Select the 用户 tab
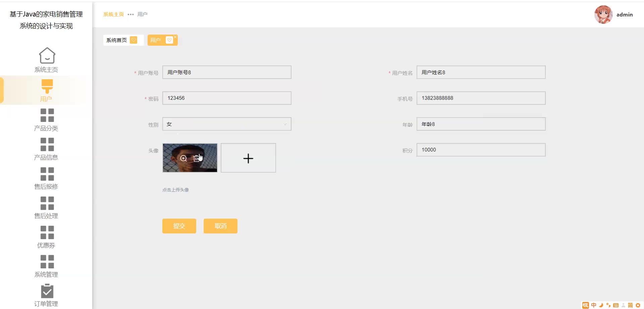This screenshot has height=309, width=644. coord(163,40)
